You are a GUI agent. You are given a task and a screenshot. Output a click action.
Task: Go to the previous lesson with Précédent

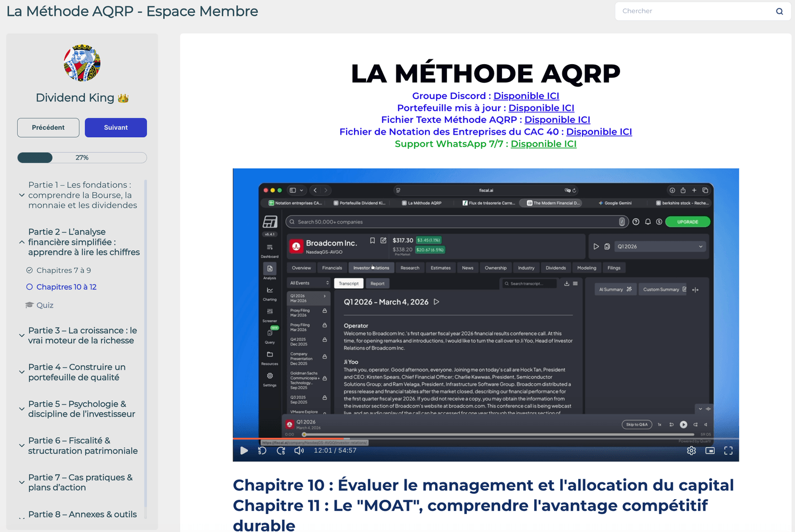click(x=48, y=128)
